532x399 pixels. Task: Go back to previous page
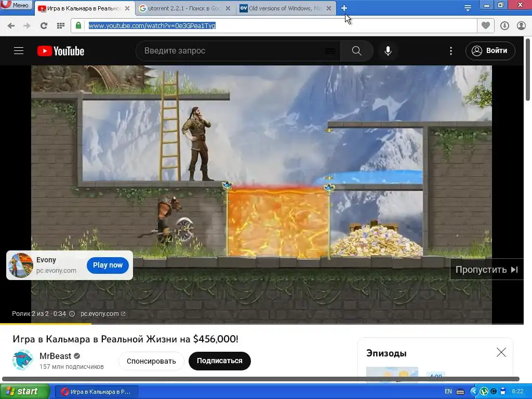[11, 25]
